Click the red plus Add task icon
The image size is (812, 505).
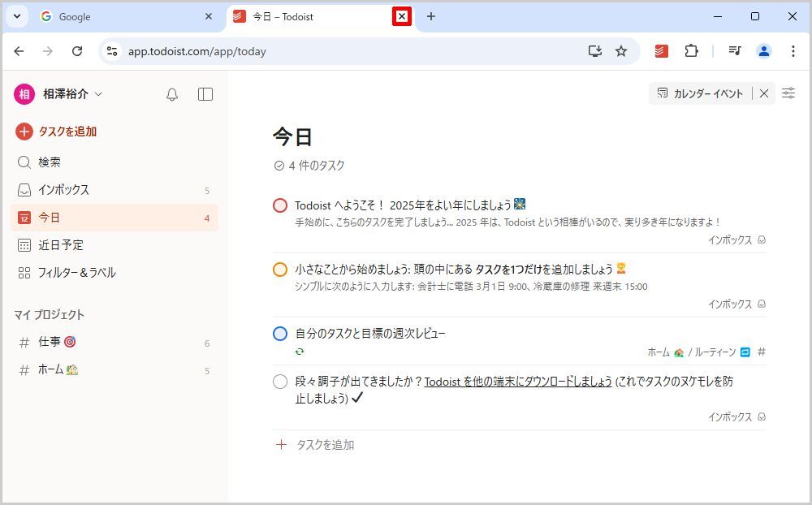[x=24, y=132]
